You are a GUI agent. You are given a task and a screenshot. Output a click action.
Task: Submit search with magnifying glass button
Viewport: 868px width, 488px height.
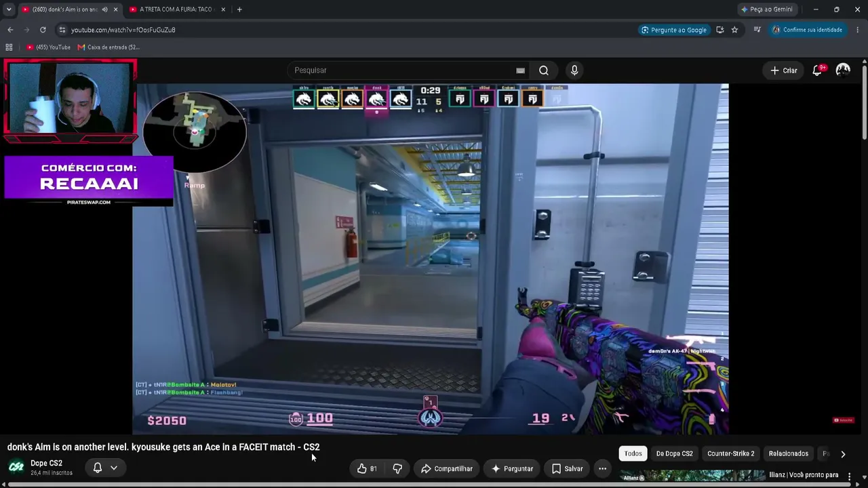[x=544, y=70]
